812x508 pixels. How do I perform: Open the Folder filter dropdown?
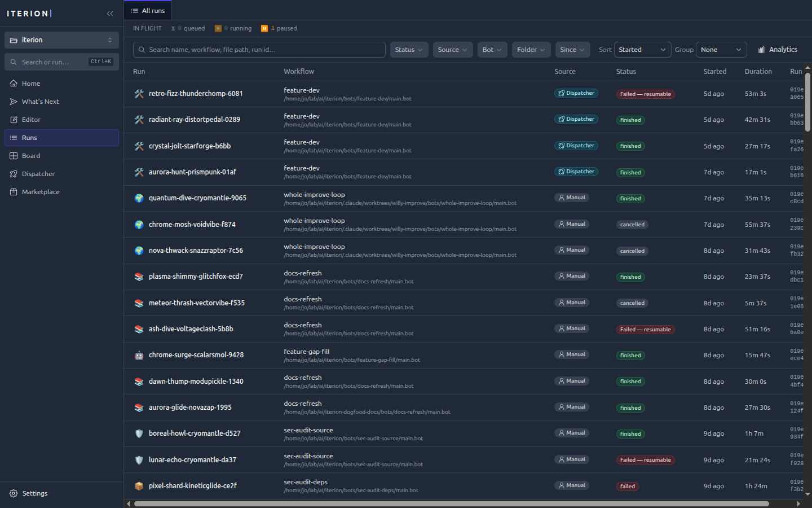coord(531,50)
